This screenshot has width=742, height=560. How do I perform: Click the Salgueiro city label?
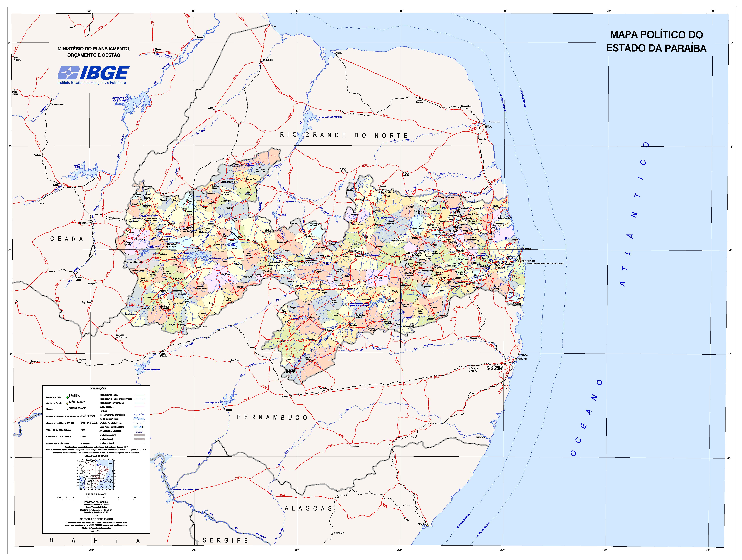point(83,360)
